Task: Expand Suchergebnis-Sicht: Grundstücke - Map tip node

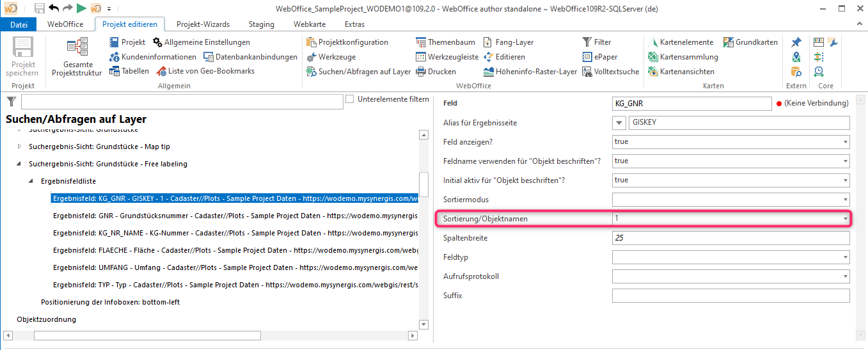Action: coord(19,147)
